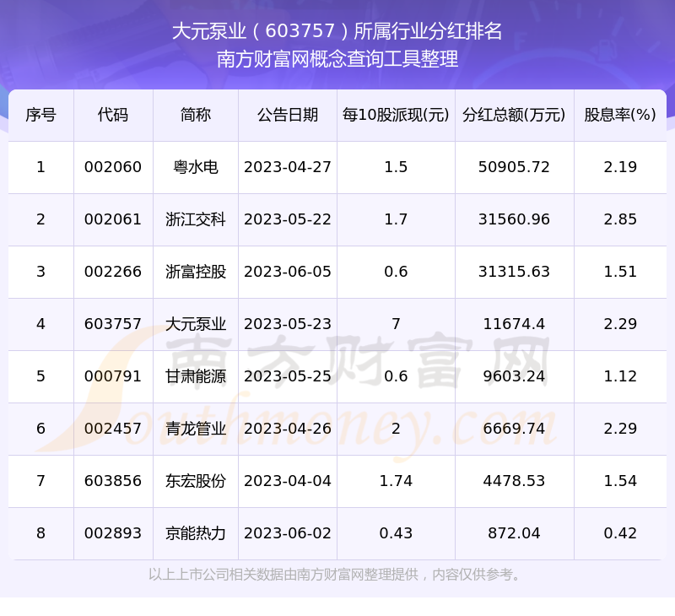Click the subtitle 南方财富网概念查询工具整理
The height and width of the screenshot is (616, 675).
point(337,59)
